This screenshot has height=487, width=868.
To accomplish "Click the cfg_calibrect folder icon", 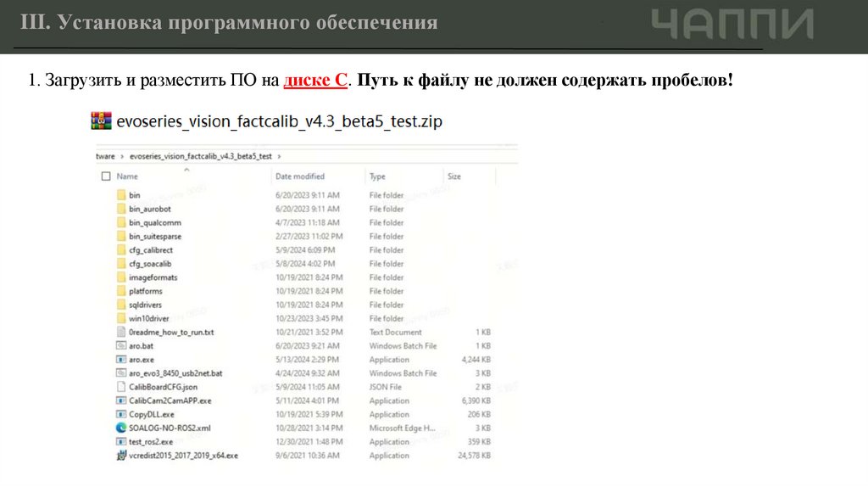I will pos(121,250).
